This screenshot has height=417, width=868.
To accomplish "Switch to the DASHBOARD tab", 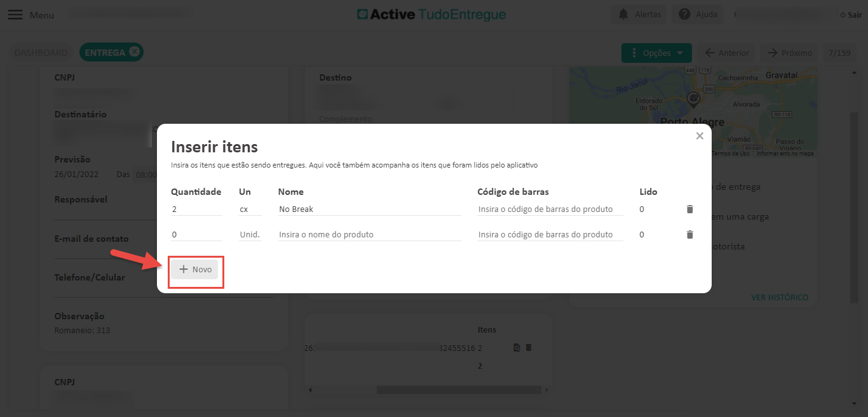I will point(41,53).
